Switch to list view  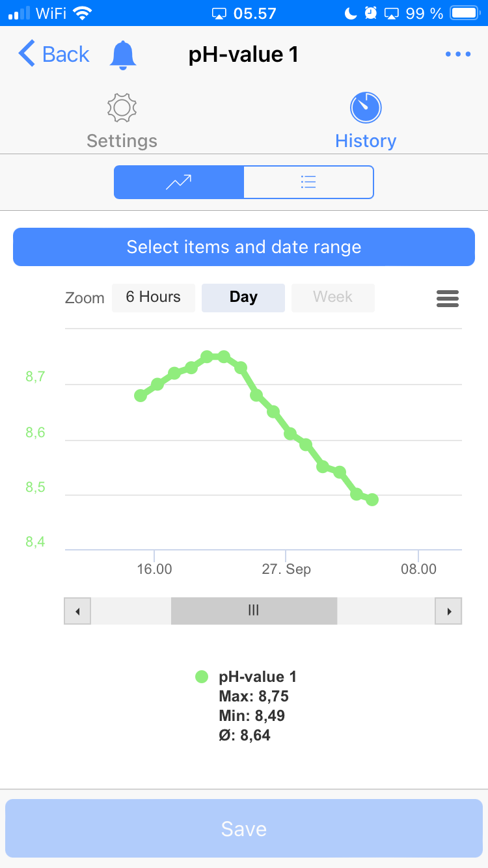click(x=308, y=182)
